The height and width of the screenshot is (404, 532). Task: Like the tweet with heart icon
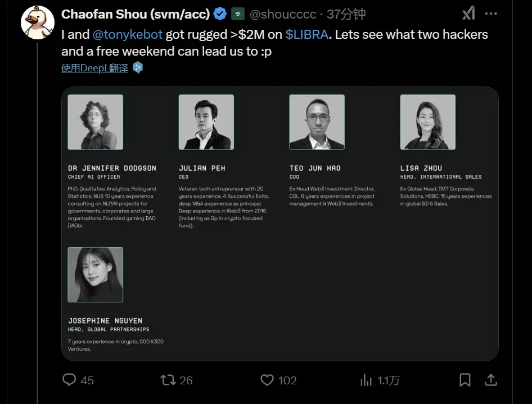(267, 380)
